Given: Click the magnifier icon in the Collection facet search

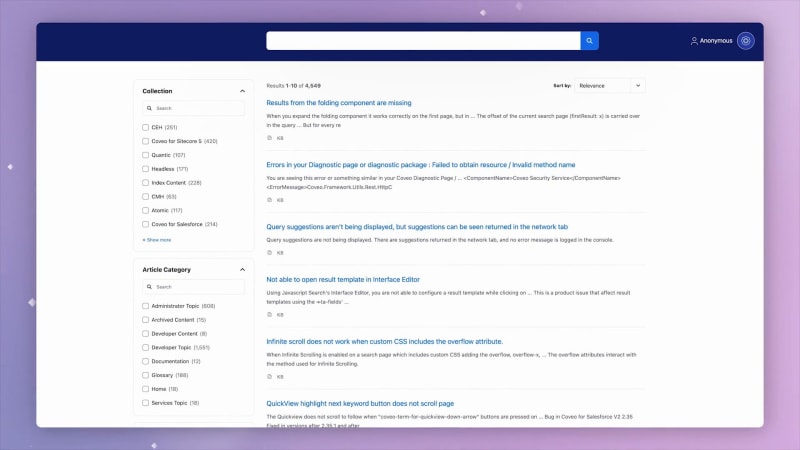Looking at the screenshot, I should click(x=149, y=108).
